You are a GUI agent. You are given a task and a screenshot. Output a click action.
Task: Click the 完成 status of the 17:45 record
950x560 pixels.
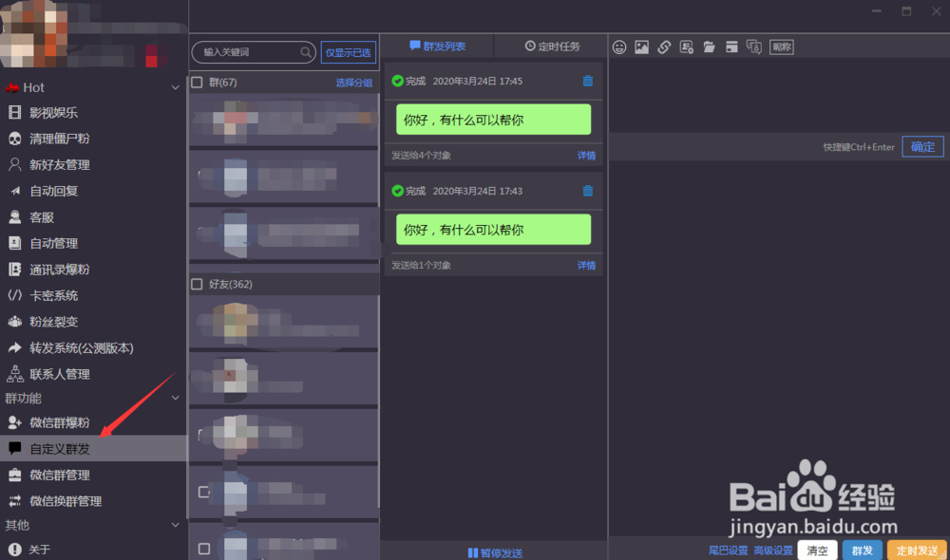tap(408, 81)
